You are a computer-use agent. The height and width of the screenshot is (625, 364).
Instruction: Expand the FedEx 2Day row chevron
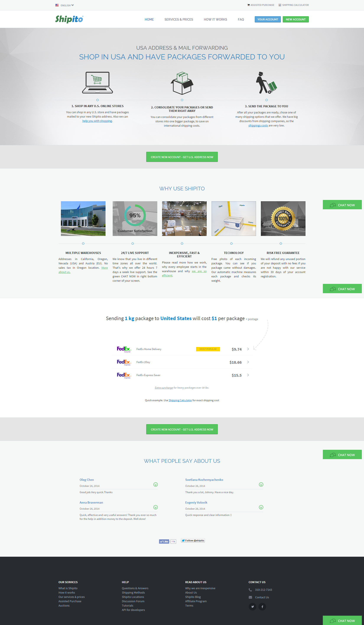248,362
